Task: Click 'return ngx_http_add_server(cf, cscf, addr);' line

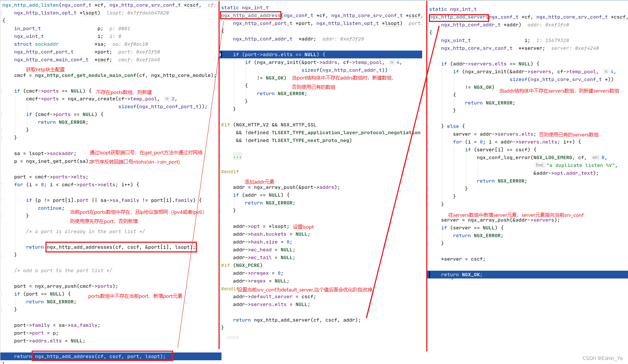Action: pos(297,320)
